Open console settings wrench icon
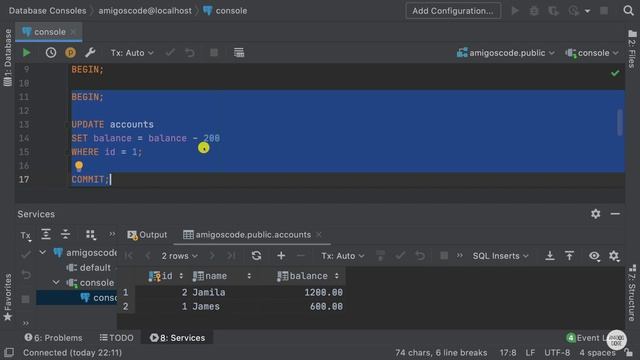This screenshot has width=640, height=360. 90,53
